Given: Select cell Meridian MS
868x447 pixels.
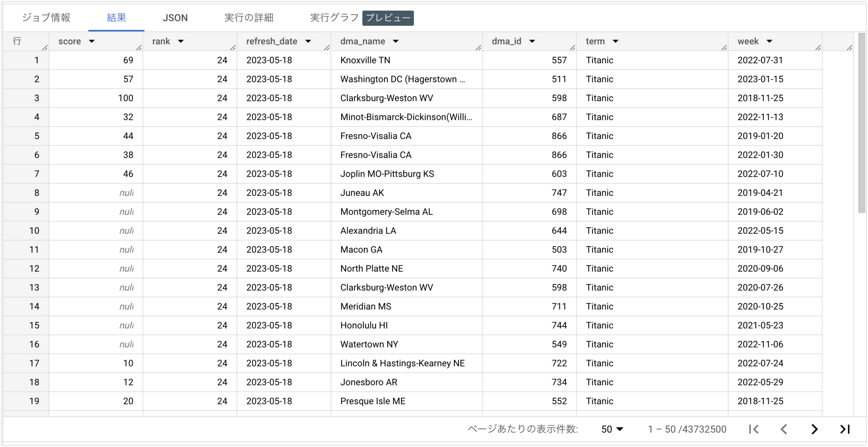Looking at the screenshot, I should point(406,306).
